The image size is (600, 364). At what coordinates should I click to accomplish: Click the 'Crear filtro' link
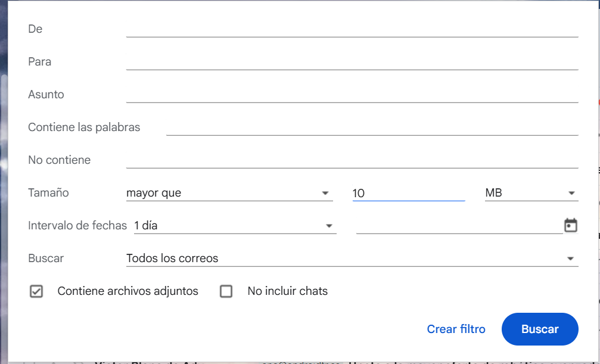[x=456, y=329]
